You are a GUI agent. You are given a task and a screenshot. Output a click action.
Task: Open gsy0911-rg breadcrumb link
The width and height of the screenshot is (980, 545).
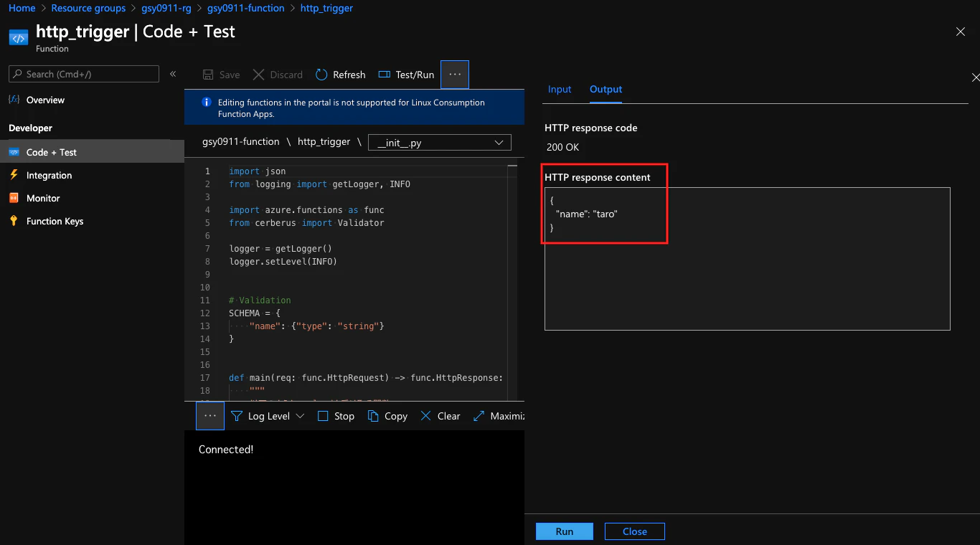click(x=166, y=8)
